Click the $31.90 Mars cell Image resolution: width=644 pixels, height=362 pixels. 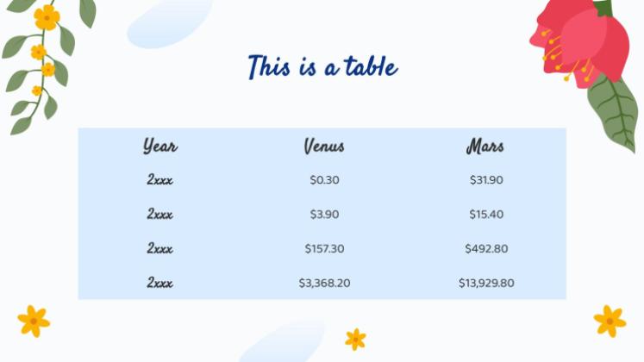pyautogui.click(x=486, y=180)
